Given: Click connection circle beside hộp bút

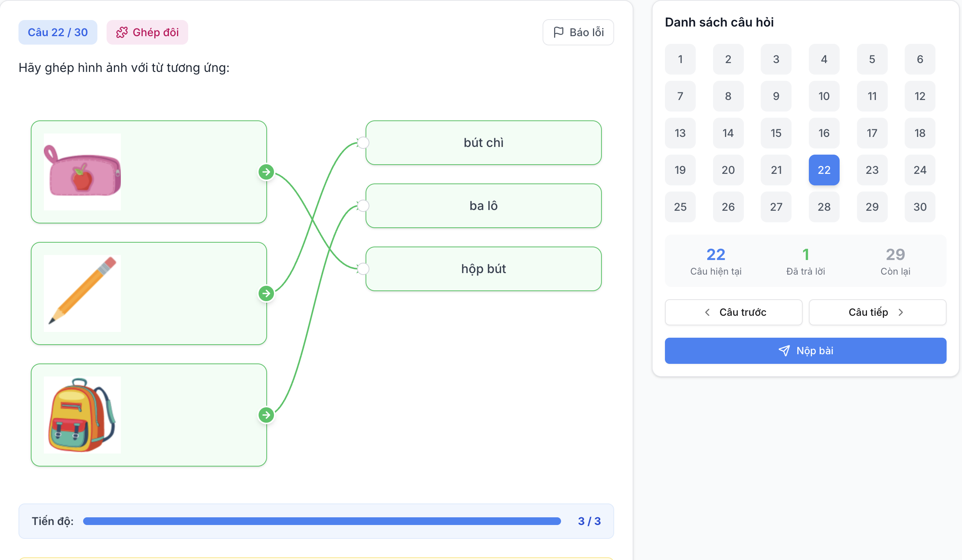Looking at the screenshot, I should [363, 269].
